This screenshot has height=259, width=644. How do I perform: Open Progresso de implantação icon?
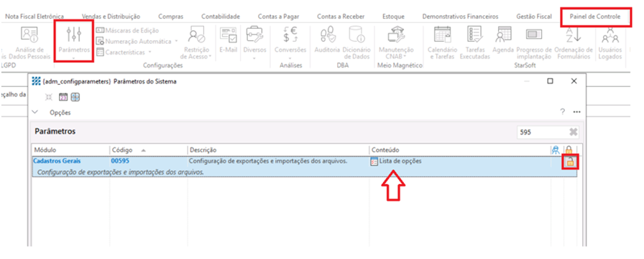coord(534,35)
